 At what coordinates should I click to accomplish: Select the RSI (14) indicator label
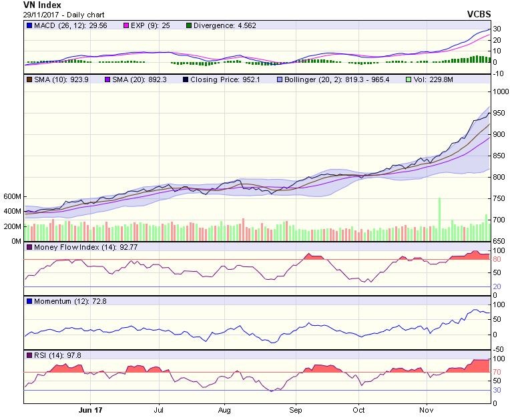[50, 355]
